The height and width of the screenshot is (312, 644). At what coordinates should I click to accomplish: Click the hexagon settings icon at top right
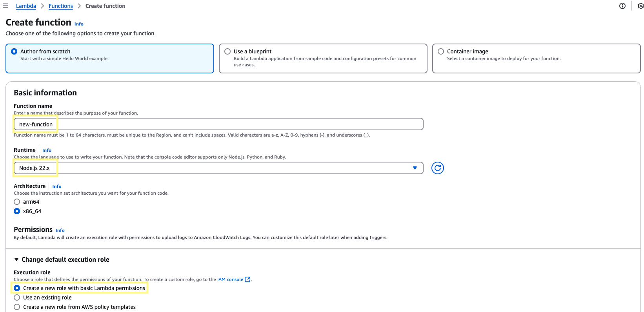click(640, 6)
